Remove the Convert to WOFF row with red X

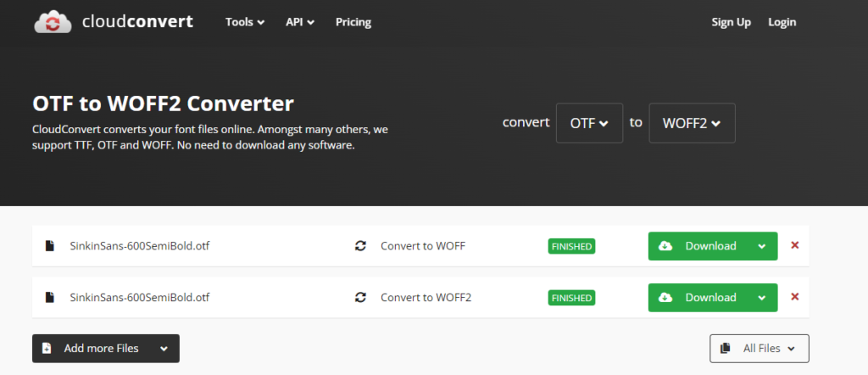click(795, 245)
